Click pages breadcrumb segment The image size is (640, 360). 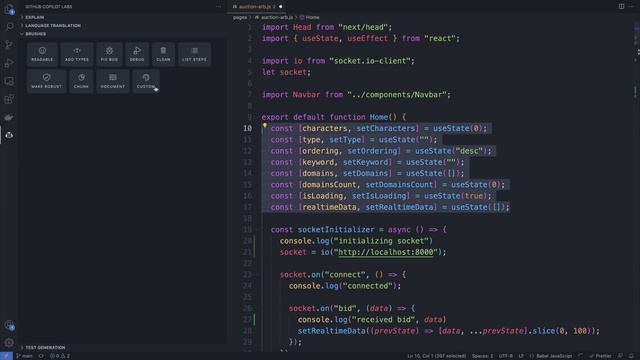[240, 18]
